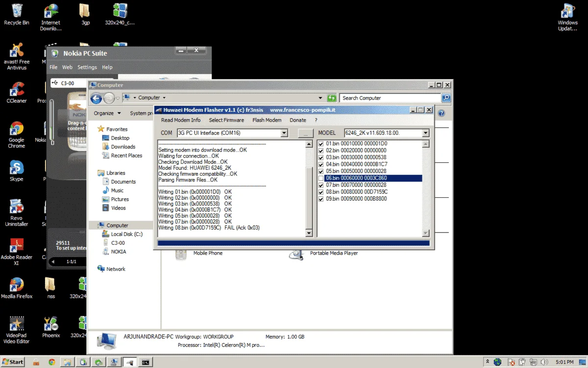This screenshot has height=368, width=588.
Task: Open Settings menu in Nokia PC Suite
Action: coord(87,67)
